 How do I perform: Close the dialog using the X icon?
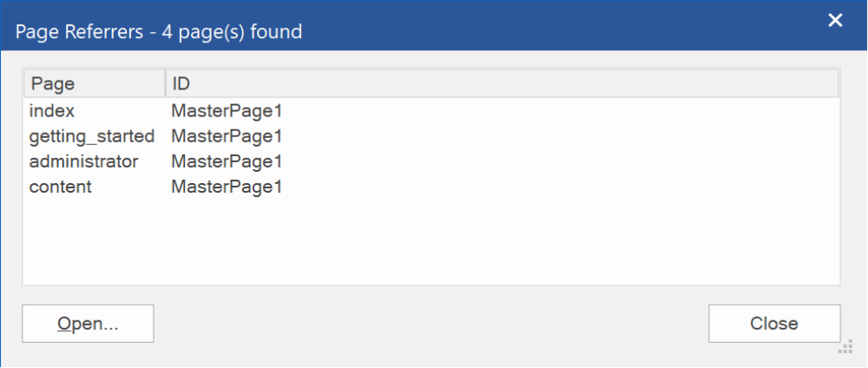click(x=835, y=21)
